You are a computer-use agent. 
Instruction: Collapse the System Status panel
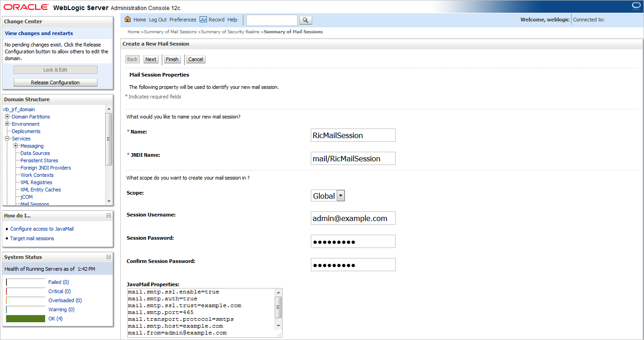click(x=108, y=257)
